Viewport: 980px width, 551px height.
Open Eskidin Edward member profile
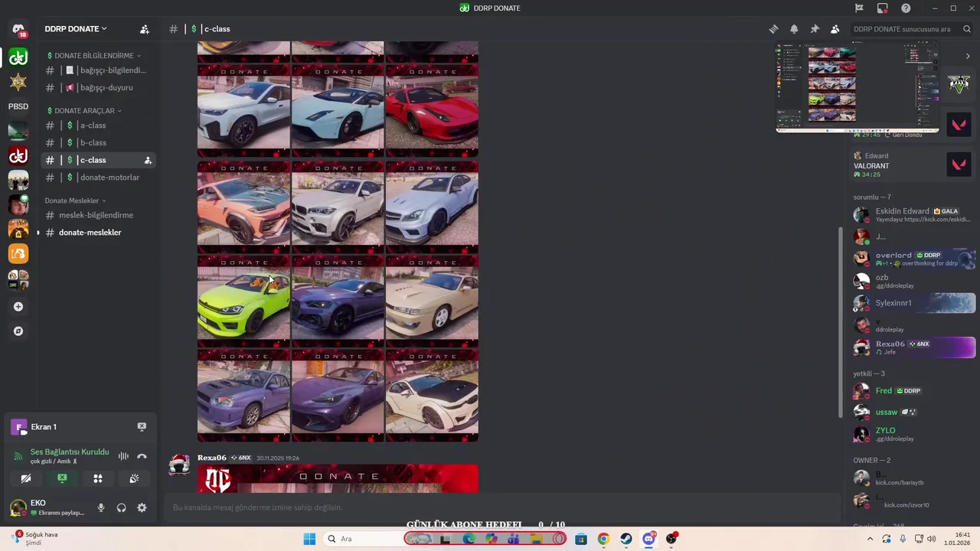[x=913, y=215]
